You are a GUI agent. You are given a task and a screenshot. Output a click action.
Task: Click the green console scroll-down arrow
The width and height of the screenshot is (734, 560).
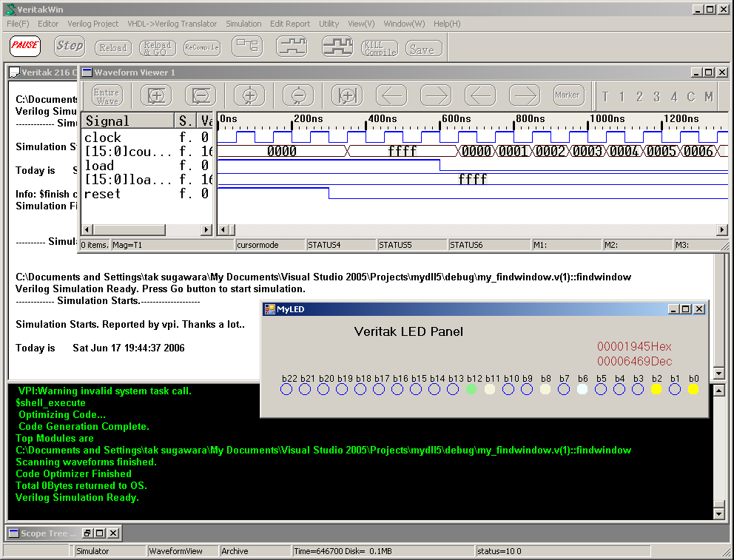coord(719,513)
